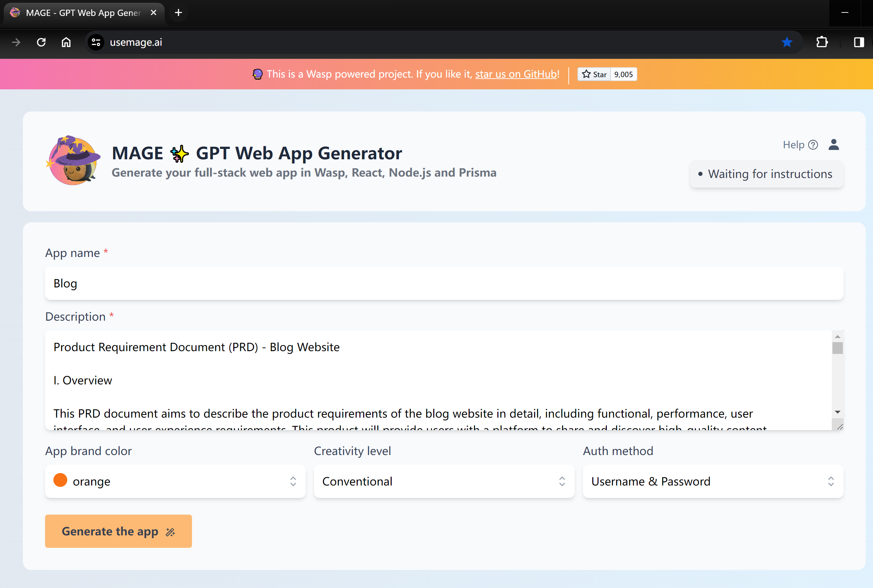Open the Creativity level dropdown
Viewport: 873px width, 588px height.
444,481
